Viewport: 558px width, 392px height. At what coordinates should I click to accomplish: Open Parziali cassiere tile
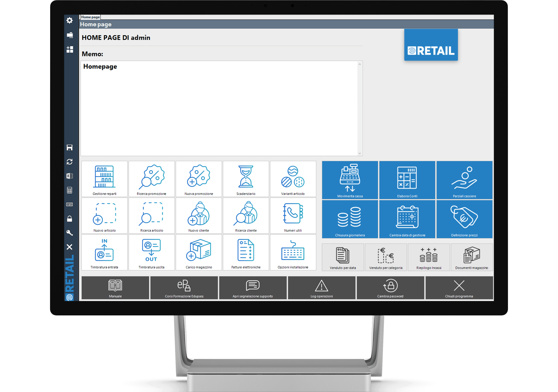pyautogui.click(x=465, y=180)
